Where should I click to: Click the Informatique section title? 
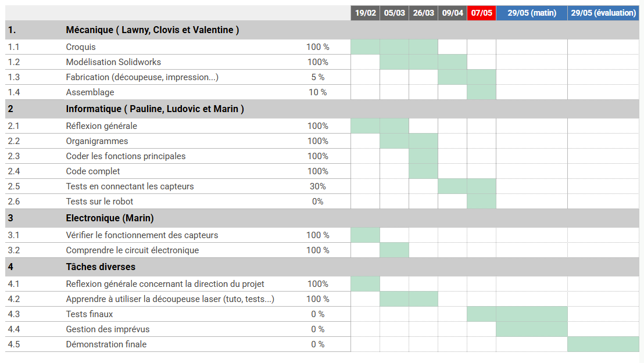coord(155,109)
